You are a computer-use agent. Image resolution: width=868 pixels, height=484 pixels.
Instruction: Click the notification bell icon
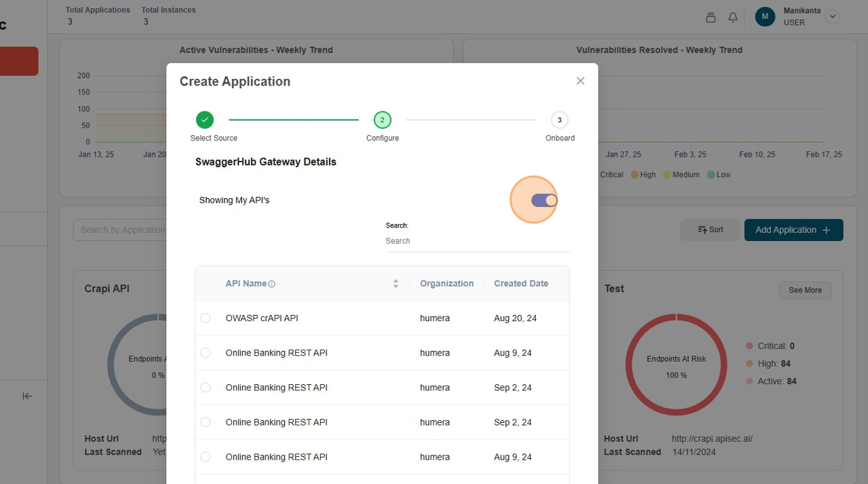pos(732,18)
